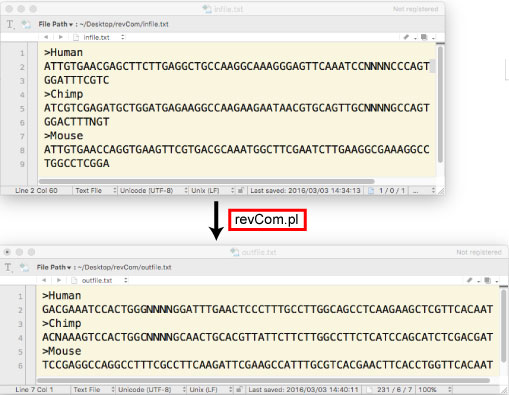
Task: Click Line 7 Col 1 position indicator
Action: (x=34, y=390)
